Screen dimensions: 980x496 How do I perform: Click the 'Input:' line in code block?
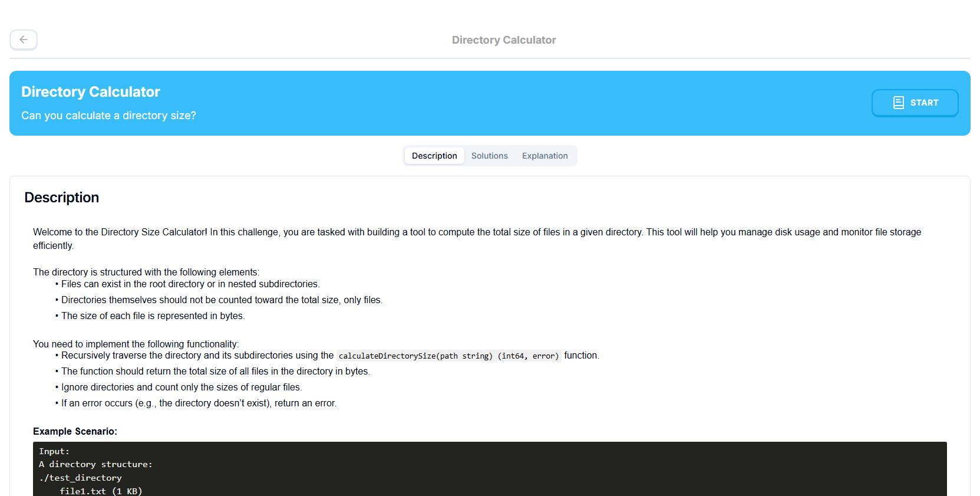tap(54, 451)
